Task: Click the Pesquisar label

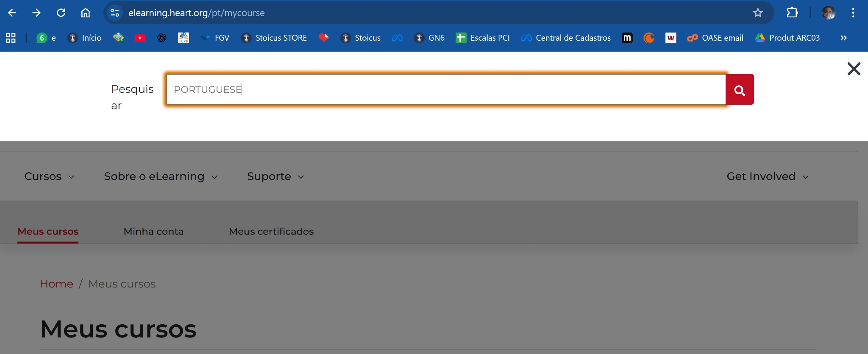Action: 132,97
